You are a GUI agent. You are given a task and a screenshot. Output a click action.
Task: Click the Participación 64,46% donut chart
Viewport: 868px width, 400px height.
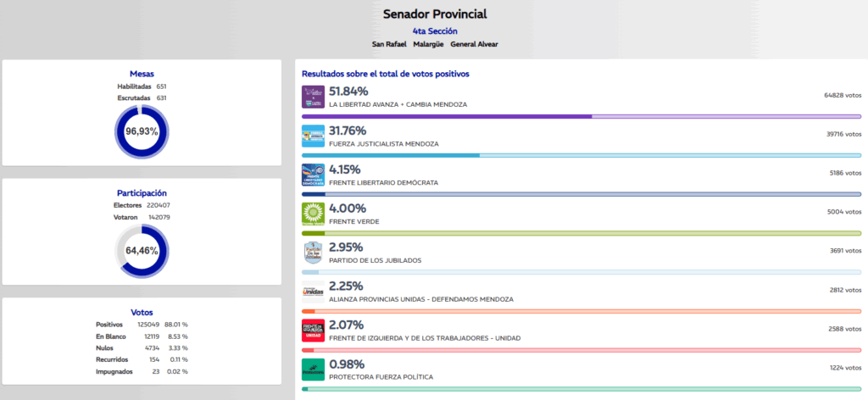[x=142, y=251]
